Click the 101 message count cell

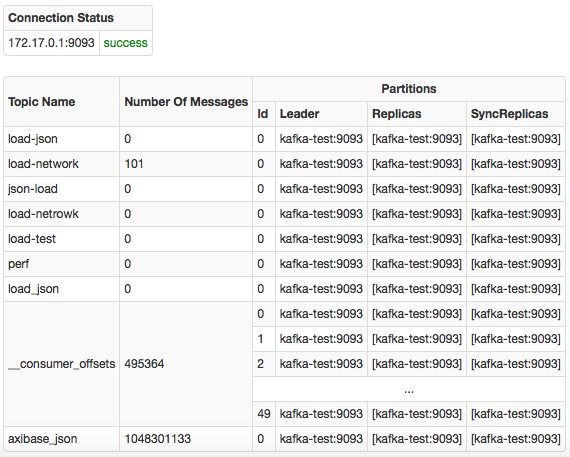(x=186, y=164)
